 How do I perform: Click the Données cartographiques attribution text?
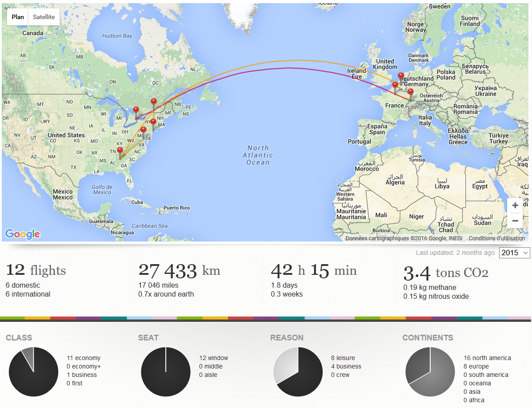coord(404,238)
